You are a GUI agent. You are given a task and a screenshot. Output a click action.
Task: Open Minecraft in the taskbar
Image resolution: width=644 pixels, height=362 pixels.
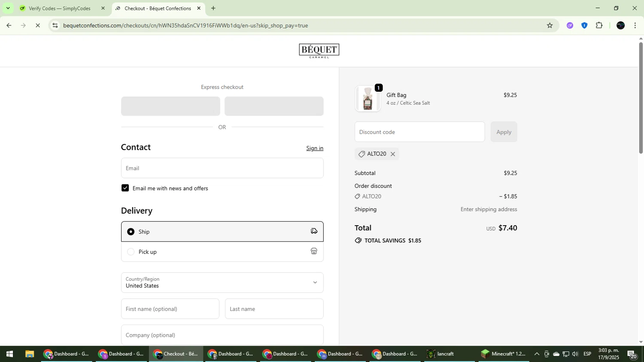click(504, 354)
